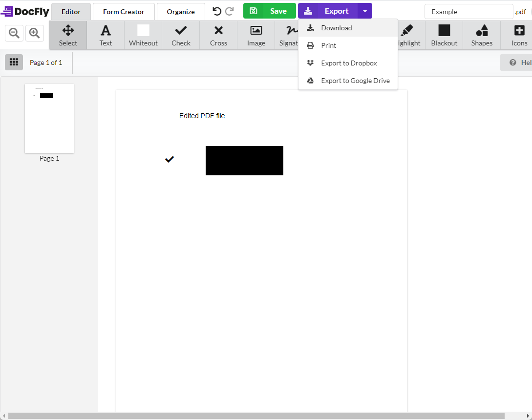
Task: Select the Icons tool
Action: (x=519, y=35)
